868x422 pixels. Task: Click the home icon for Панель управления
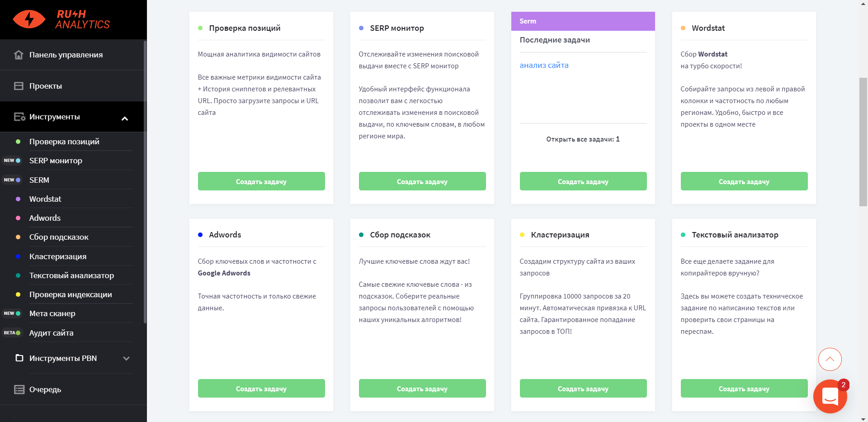(x=19, y=55)
